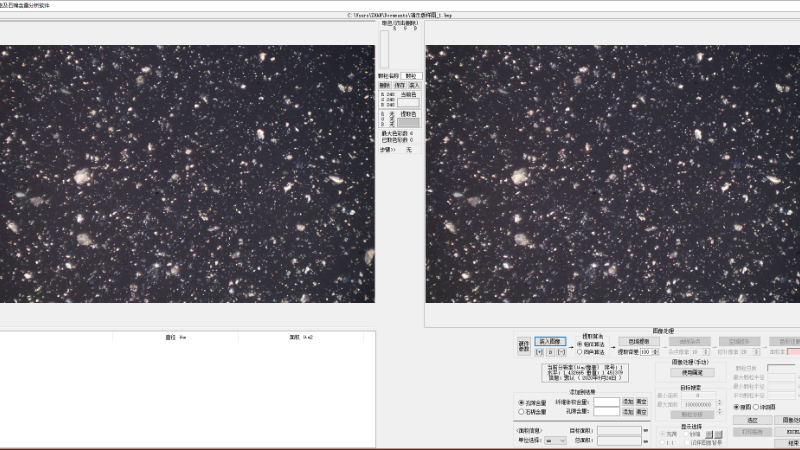Click the [+] zoom-in button
The height and width of the screenshot is (450, 800).
point(540,352)
